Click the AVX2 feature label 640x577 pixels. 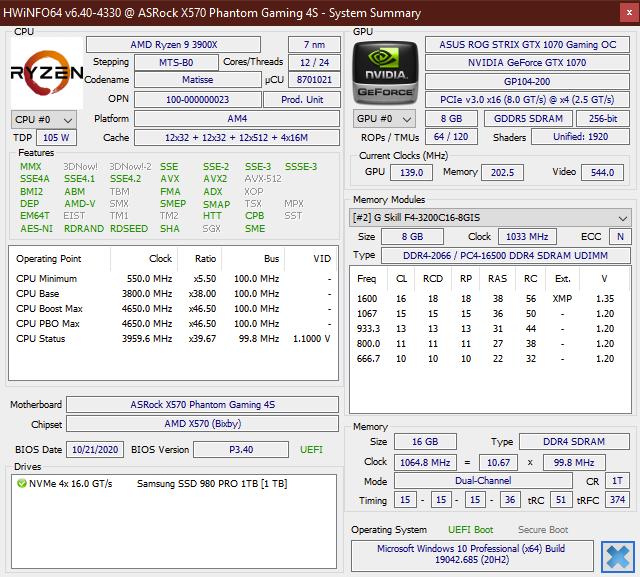point(215,179)
